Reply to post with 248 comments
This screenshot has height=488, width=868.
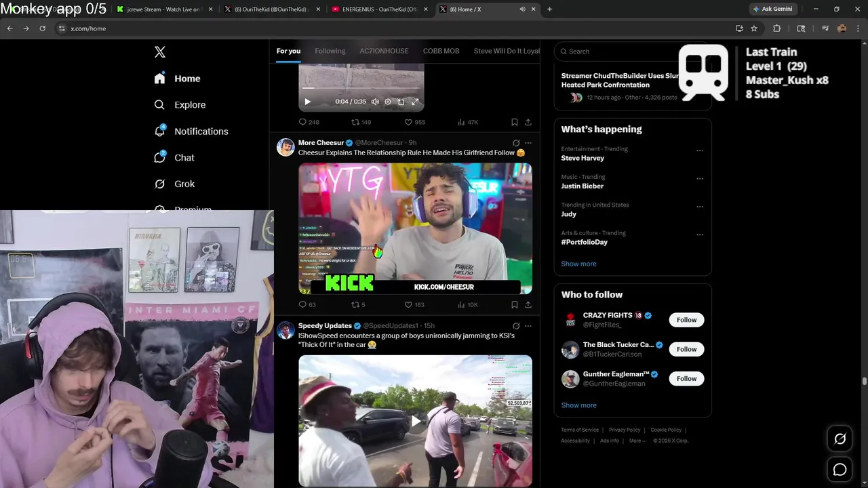[x=309, y=122]
